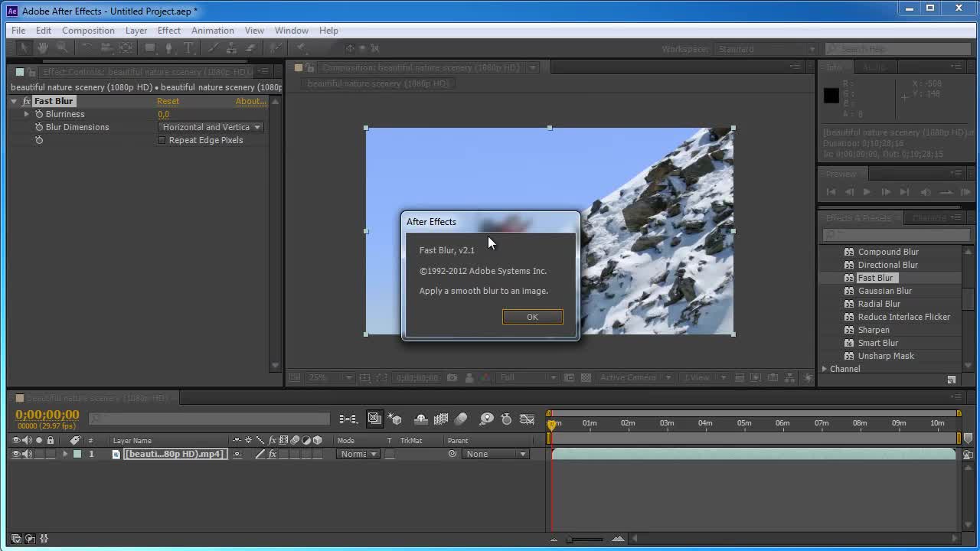The width and height of the screenshot is (980, 551).
Task: Click the Draft 3D timeline icon
Action: pyautogui.click(x=395, y=419)
